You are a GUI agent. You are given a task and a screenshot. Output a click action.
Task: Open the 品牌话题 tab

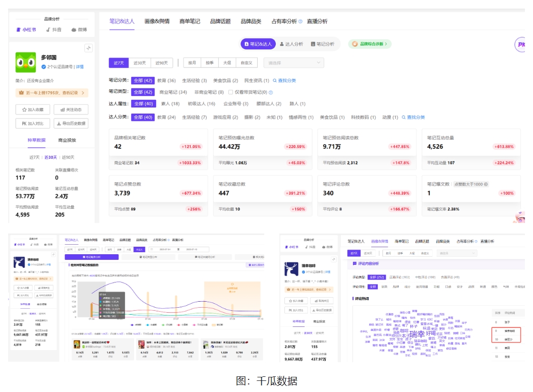[x=220, y=21]
